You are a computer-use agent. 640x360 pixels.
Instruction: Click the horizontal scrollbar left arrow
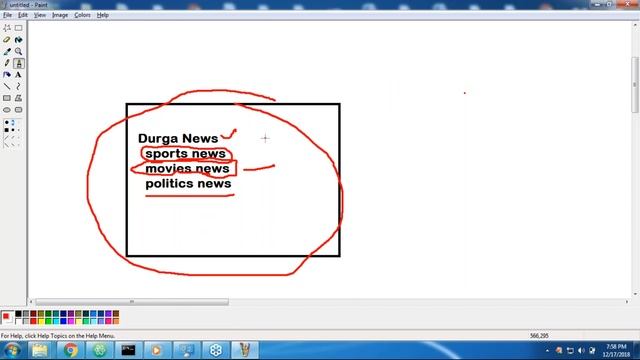[31, 302]
